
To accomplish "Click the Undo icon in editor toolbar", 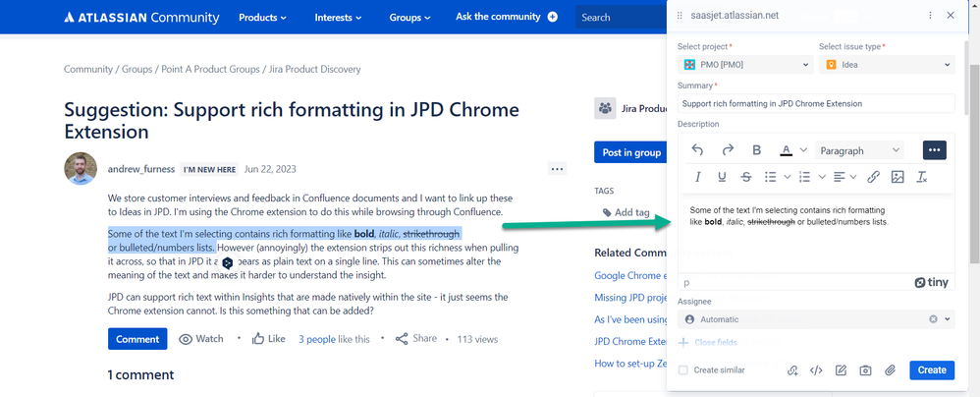I will 697,150.
